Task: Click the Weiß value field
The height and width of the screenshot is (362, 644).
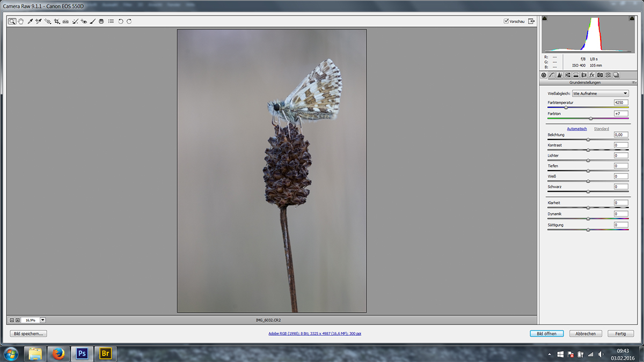Action: 621,176
